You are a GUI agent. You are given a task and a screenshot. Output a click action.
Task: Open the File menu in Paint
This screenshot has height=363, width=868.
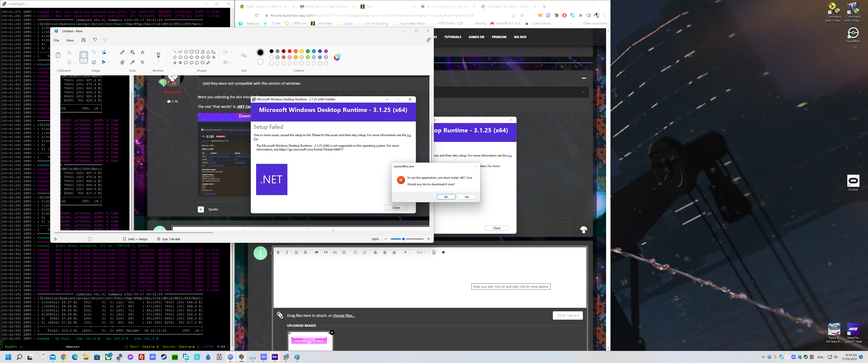point(56,40)
